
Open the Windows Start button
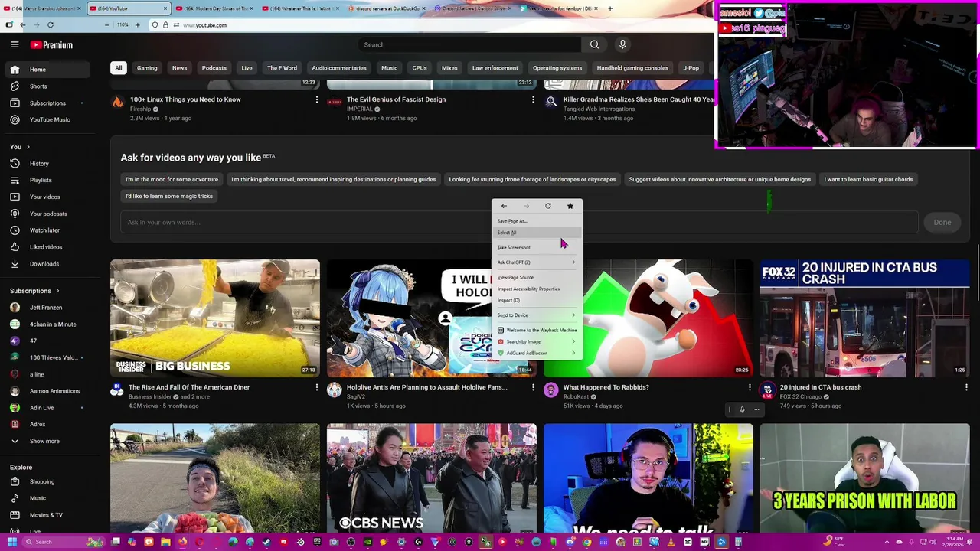(x=11, y=542)
